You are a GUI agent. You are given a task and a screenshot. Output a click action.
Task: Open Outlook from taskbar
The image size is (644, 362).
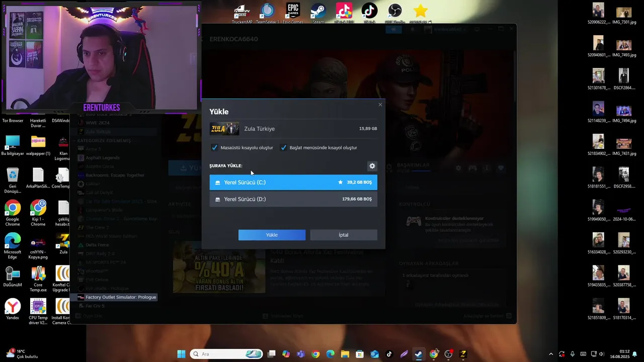[375, 354]
